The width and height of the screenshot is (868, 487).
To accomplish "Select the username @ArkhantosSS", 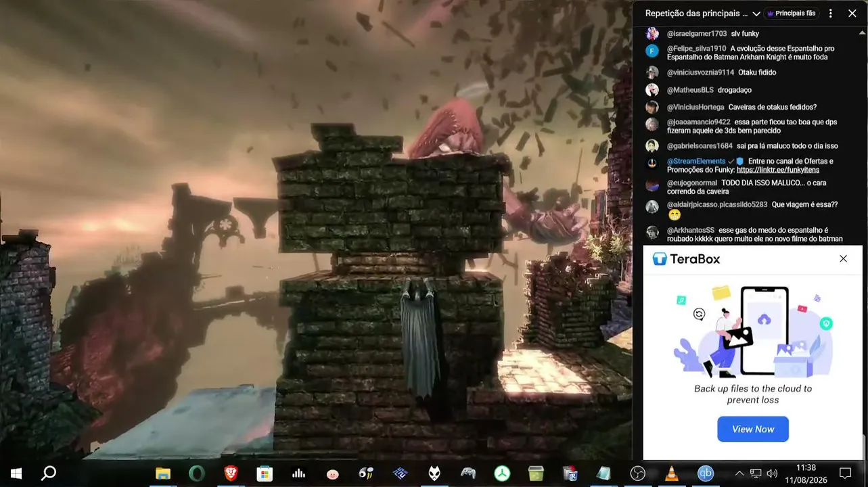I will (691, 230).
